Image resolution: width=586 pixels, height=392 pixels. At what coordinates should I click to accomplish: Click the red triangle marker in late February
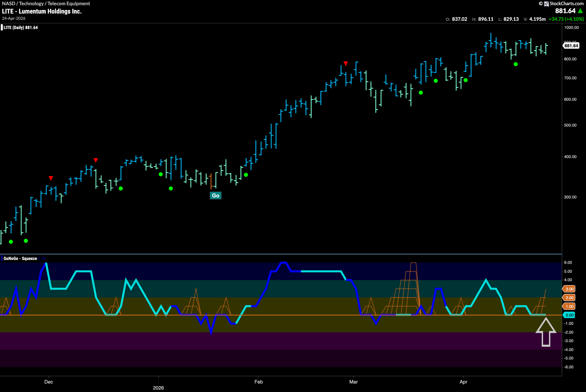[345, 63]
